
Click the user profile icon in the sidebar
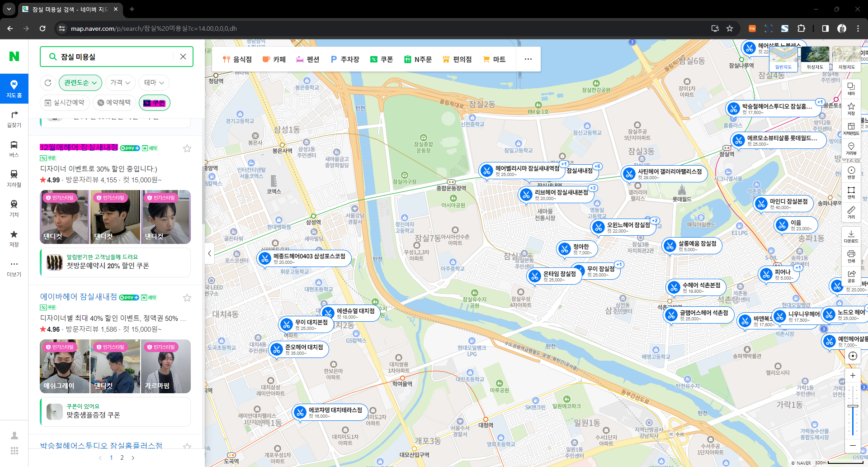[x=14, y=435]
